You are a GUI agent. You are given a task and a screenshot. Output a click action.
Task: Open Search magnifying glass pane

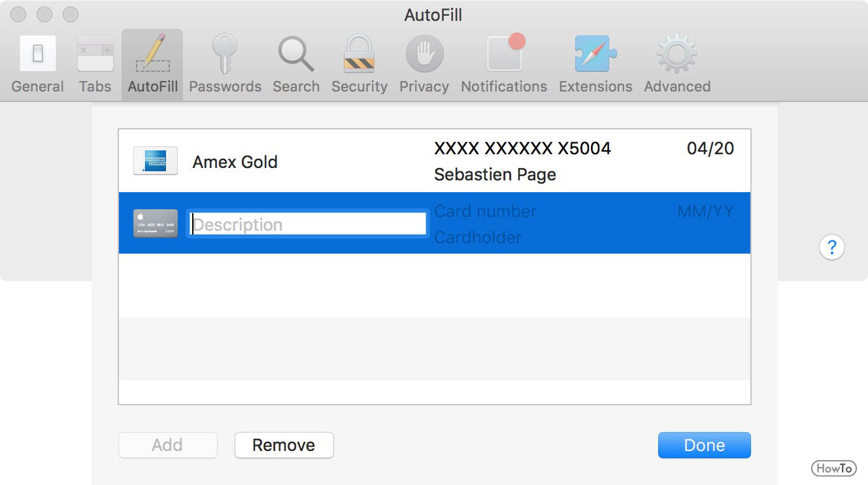(x=296, y=65)
